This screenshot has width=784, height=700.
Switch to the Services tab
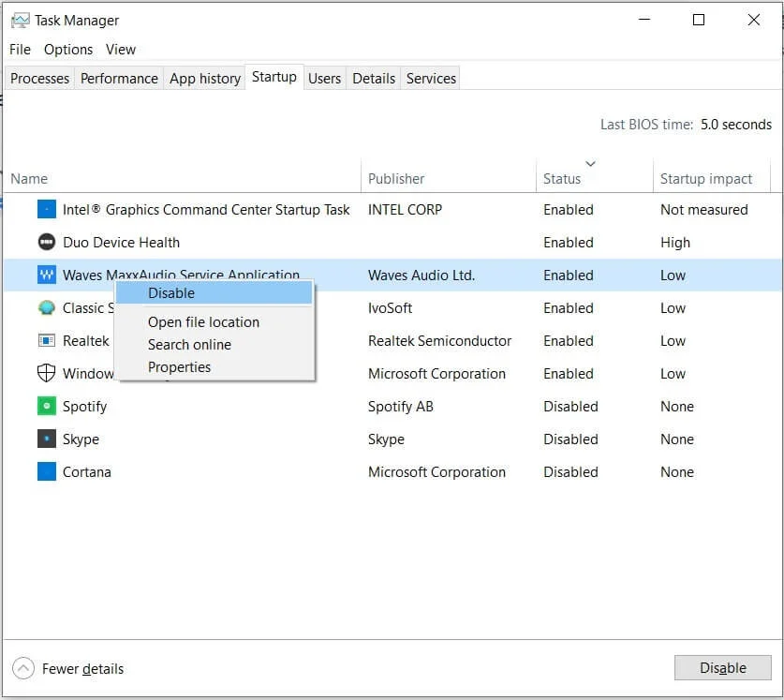coord(430,79)
